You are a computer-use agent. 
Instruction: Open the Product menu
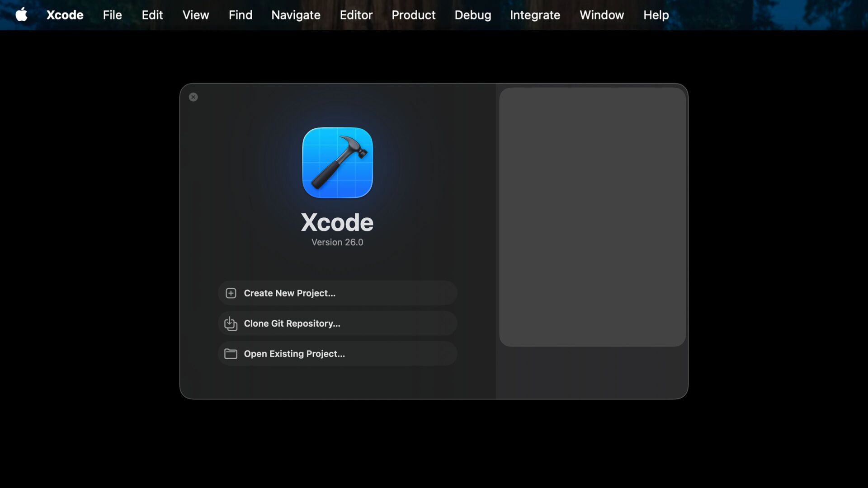413,15
